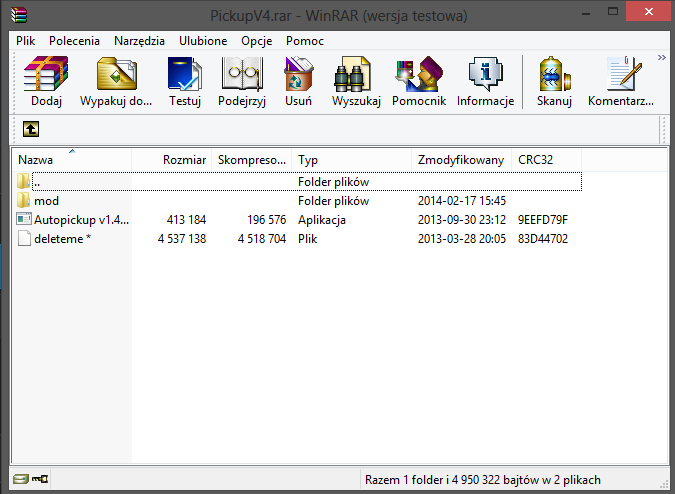Viewport: 675px width, 494px height.
Task: Delete selected files using Usuń icon
Action: point(298,74)
